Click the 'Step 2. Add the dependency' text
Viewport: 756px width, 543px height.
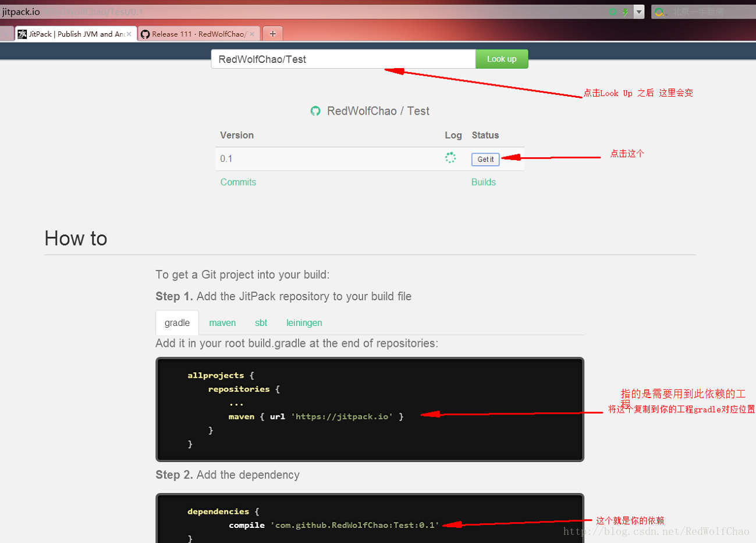click(228, 475)
